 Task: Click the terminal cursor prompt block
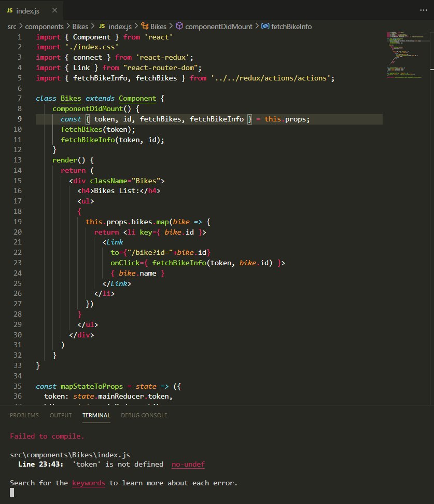coord(12,493)
